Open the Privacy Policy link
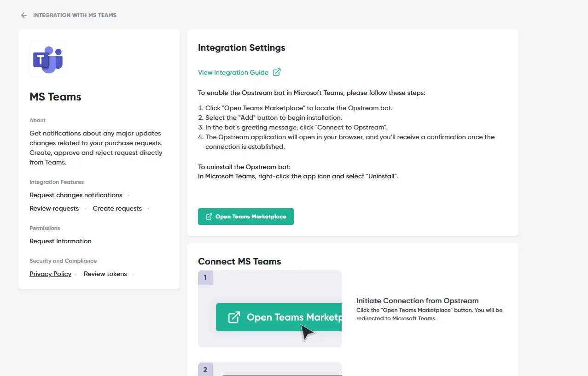The height and width of the screenshot is (376, 588). click(50, 274)
